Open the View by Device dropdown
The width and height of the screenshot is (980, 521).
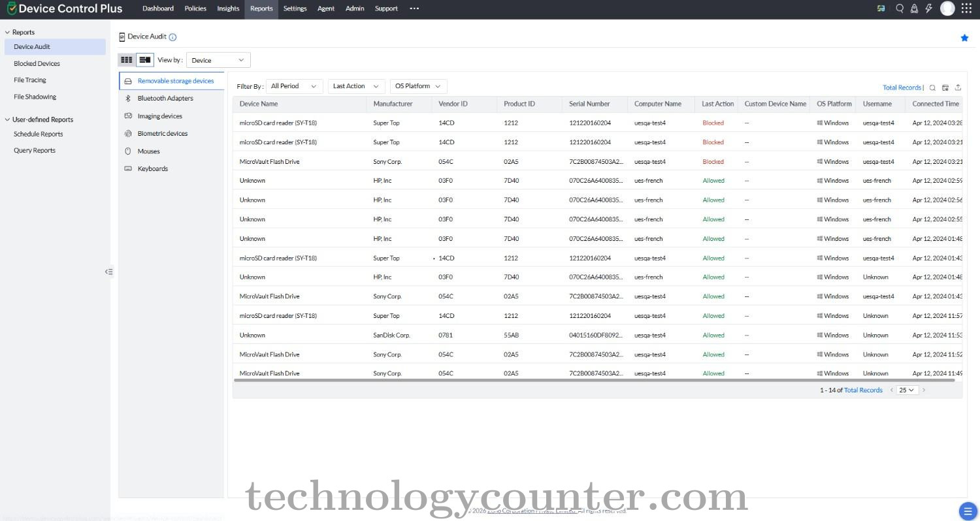pyautogui.click(x=218, y=60)
